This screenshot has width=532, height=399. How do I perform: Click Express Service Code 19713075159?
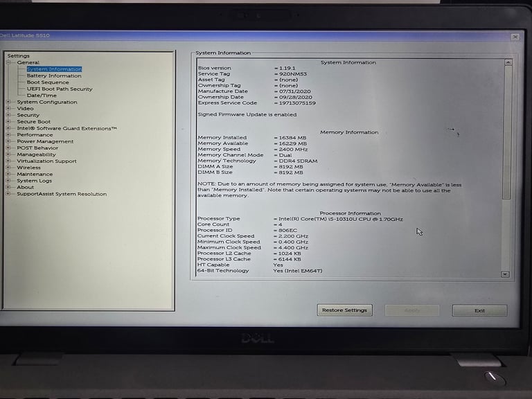pyautogui.click(x=297, y=103)
